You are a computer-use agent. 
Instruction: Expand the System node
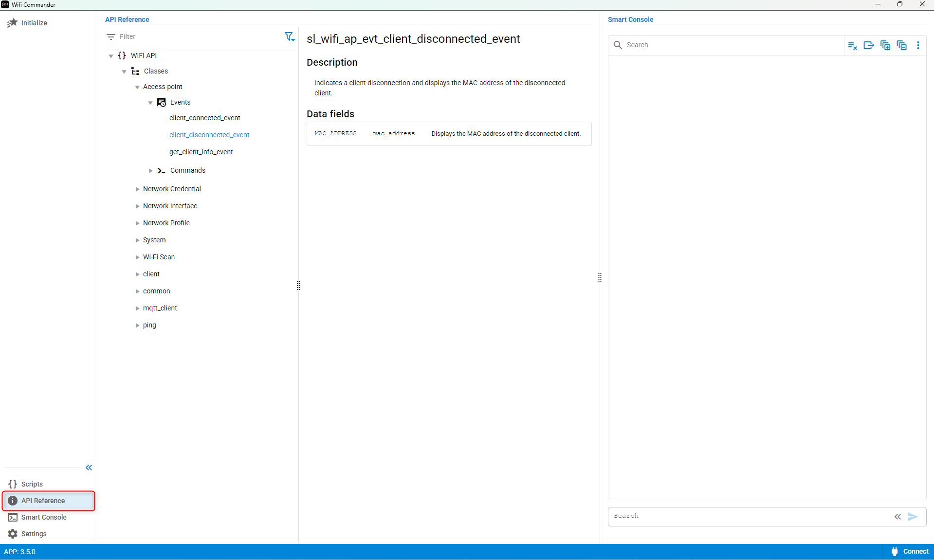[x=137, y=240]
